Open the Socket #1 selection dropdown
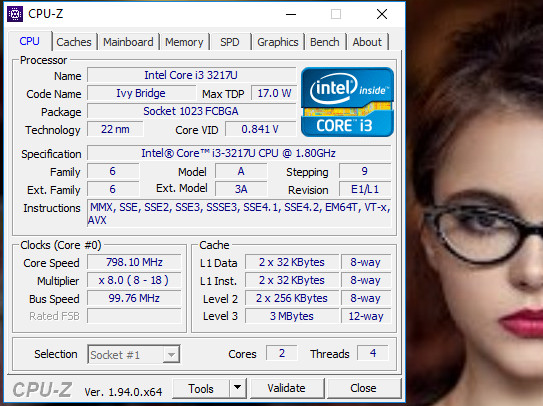This screenshot has width=543, height=406. 134,354
